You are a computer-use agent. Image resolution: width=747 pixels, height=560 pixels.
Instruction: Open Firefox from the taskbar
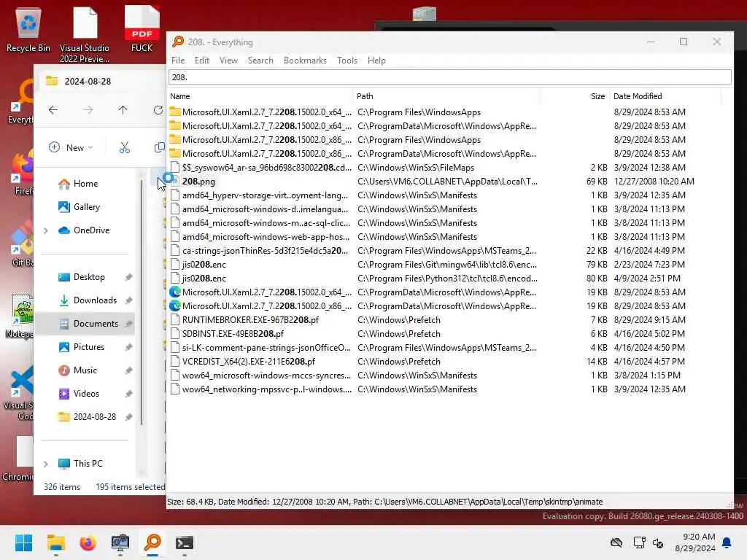point(88,542)
